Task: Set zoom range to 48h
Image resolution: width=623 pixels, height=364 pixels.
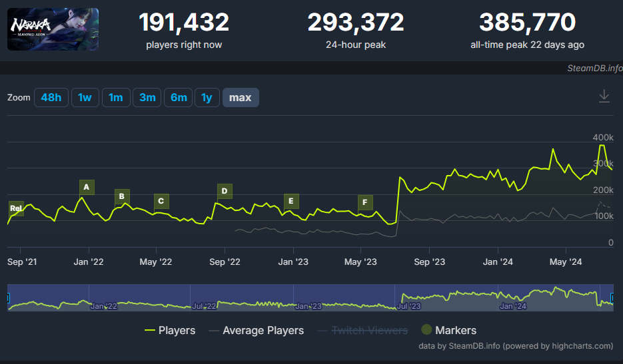Action: 51,98
